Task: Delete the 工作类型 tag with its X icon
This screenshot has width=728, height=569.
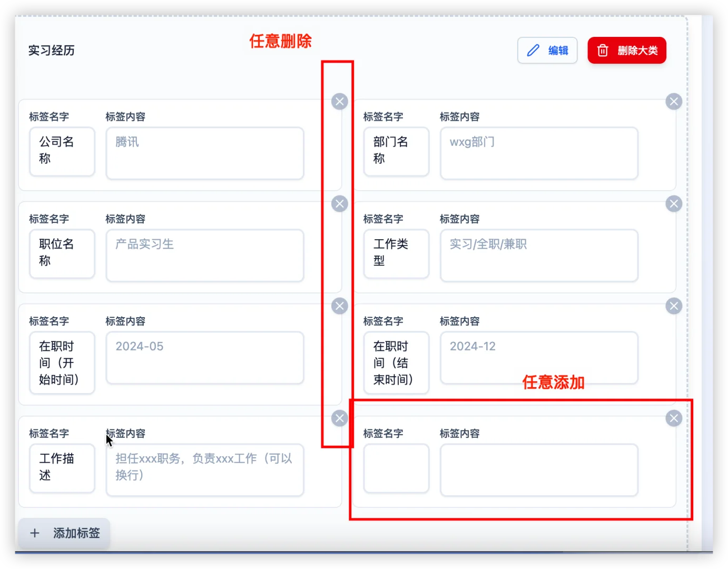Action: point(674,203)
